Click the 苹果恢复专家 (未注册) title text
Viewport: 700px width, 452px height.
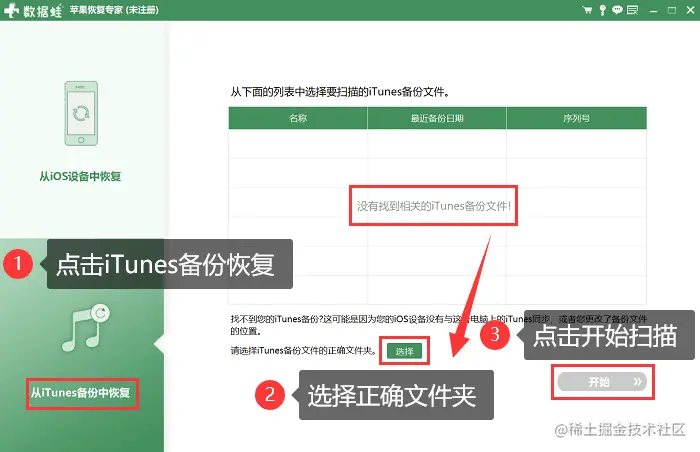[x=114, y=10]
